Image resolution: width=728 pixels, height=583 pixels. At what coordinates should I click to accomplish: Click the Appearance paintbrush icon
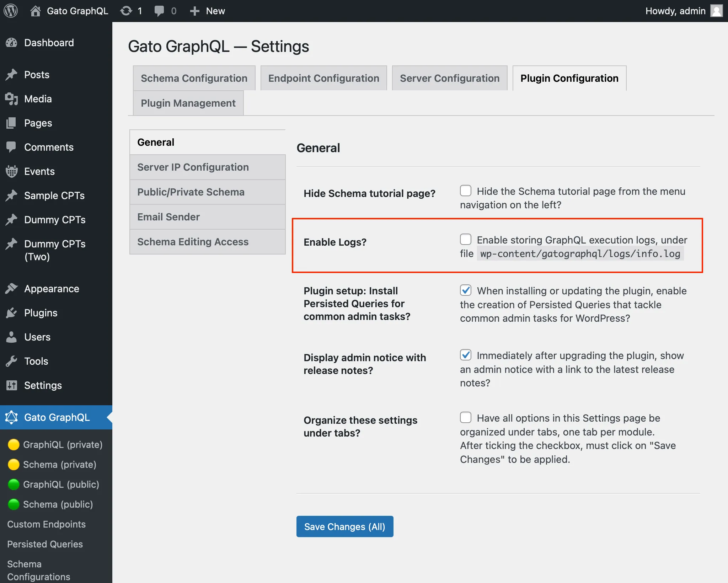[11, 289]
